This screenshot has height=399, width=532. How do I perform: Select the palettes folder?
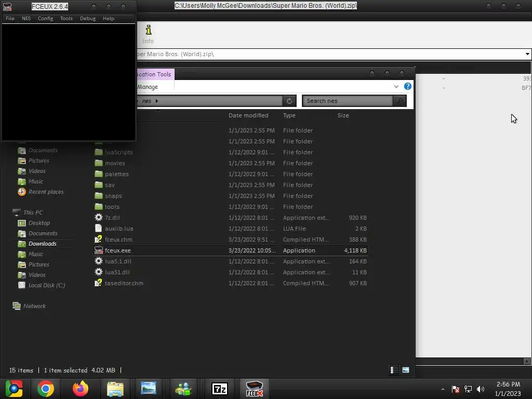117,174
